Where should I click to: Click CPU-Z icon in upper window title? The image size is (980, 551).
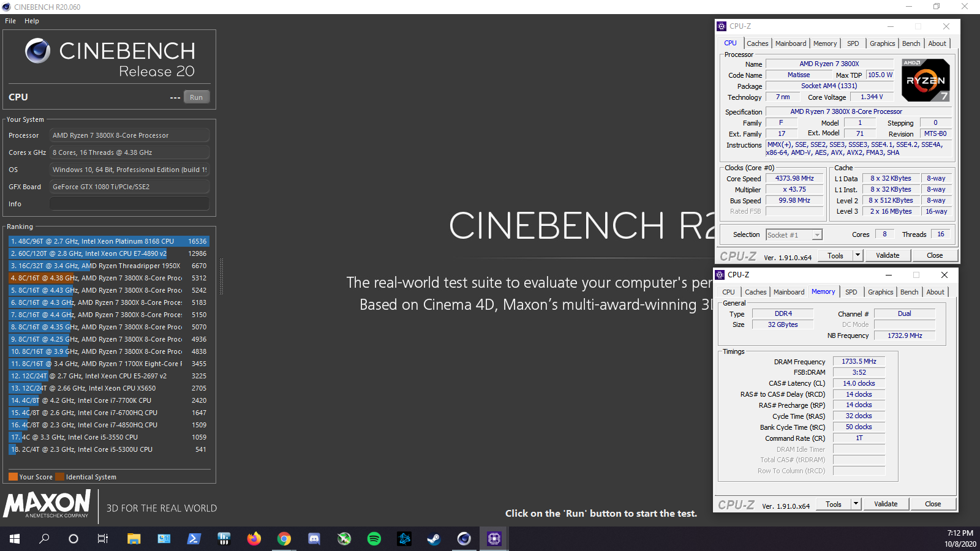[x=722, y=26]
